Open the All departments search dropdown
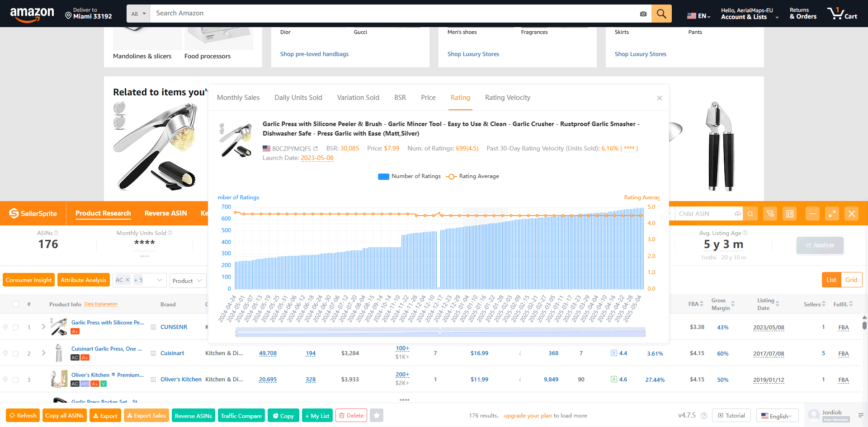 click(138, 14)
